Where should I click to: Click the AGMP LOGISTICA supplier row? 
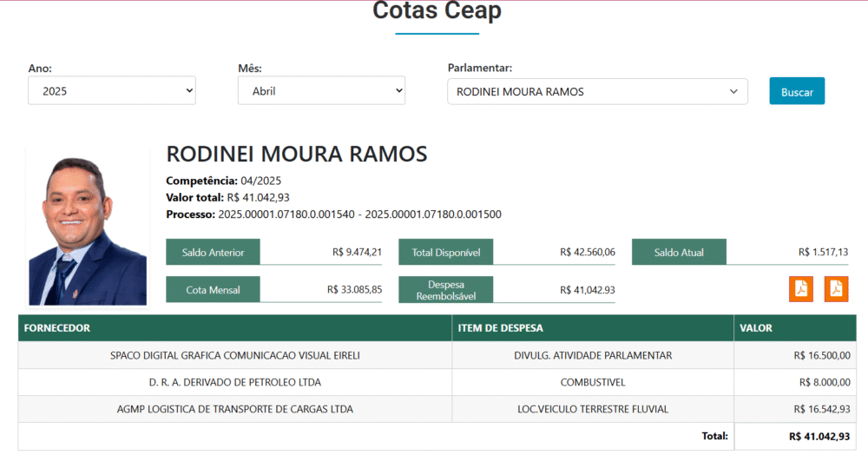pos(234,409)
